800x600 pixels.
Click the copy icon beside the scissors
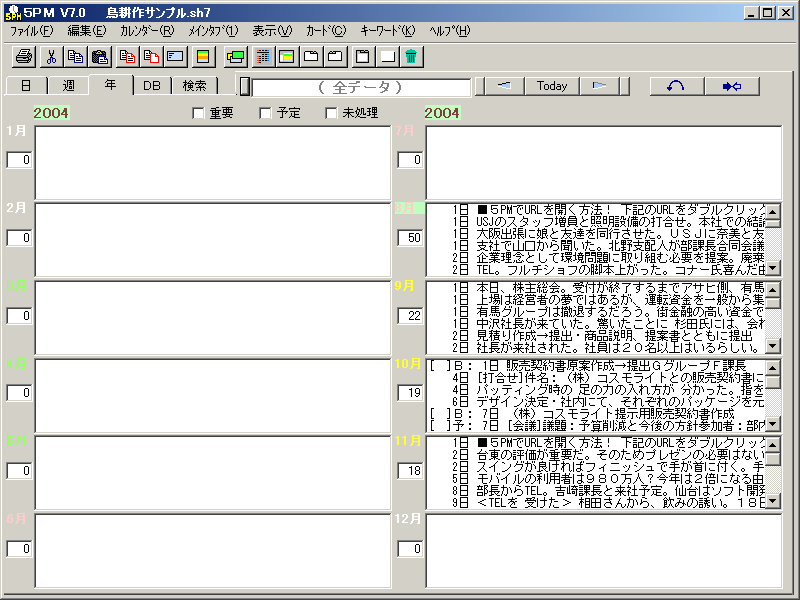pyautogui.click(x=76, y=57)
